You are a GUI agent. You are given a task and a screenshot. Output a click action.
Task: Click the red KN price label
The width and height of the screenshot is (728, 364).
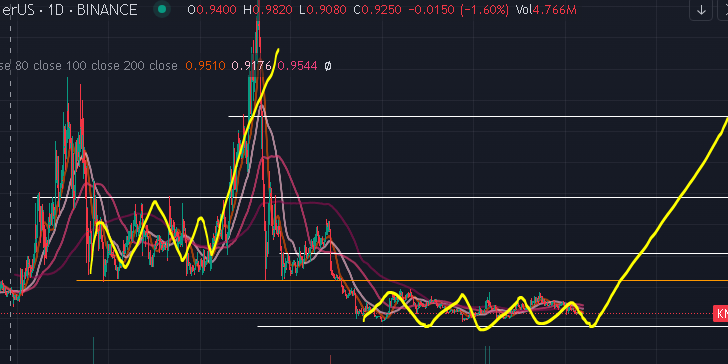pyautogui.click(x=721, y=313)
